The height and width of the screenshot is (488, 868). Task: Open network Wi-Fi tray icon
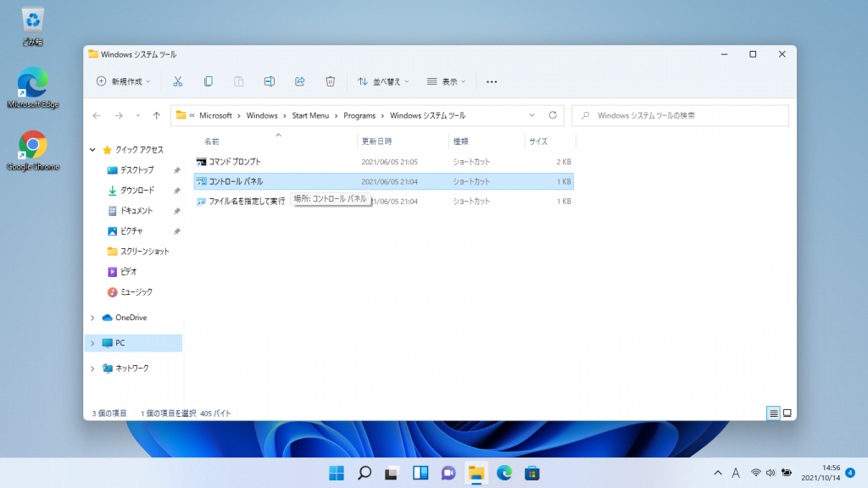coord(755,473)
